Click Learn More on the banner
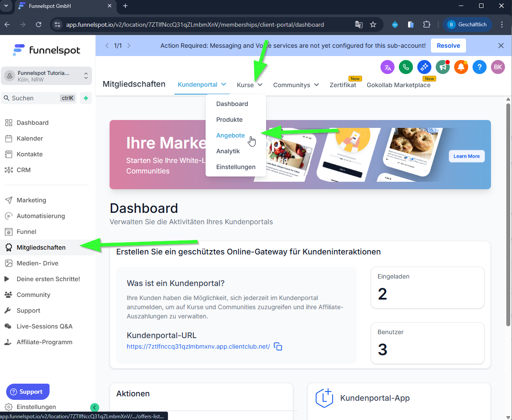The image size is (512, 420). click(x=466, y=156)
